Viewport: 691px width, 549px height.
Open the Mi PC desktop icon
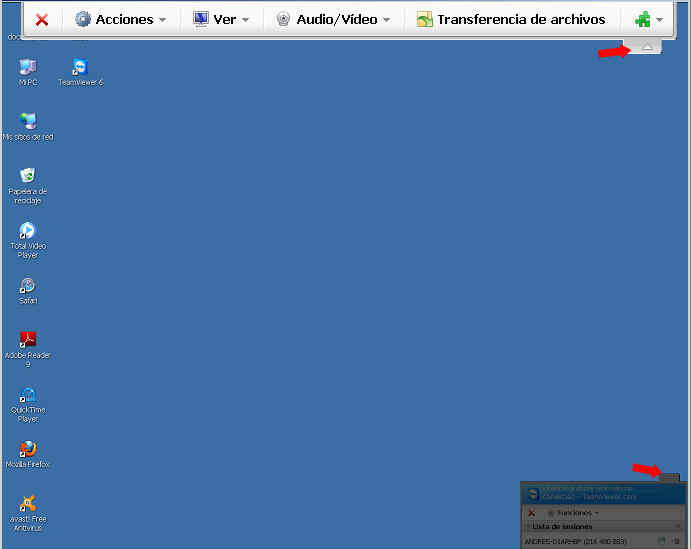point(27,68)
